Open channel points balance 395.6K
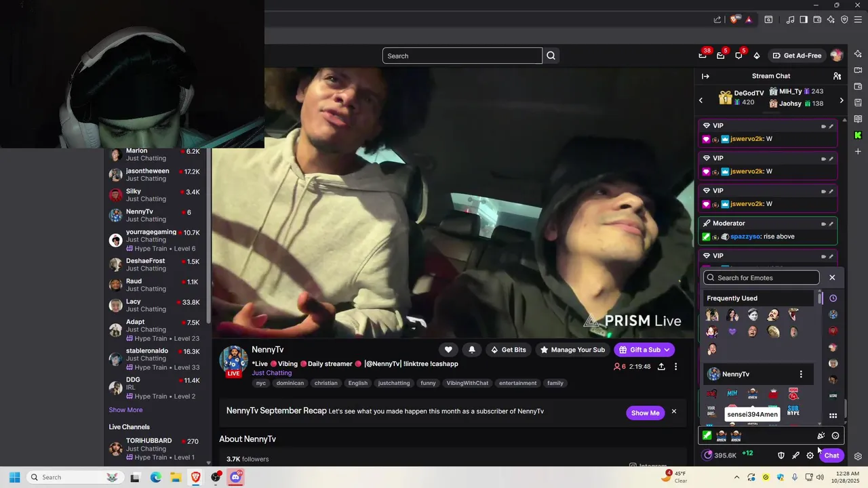The height and width of the screenshot is (488, 868). pyautogui.click(x=720, y=455)
